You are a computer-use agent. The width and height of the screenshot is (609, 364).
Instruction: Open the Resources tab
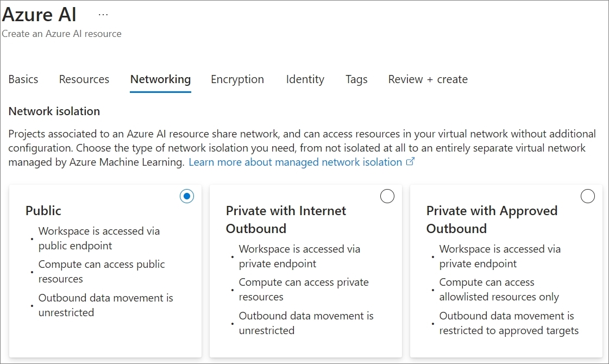(x=84, y=79)
